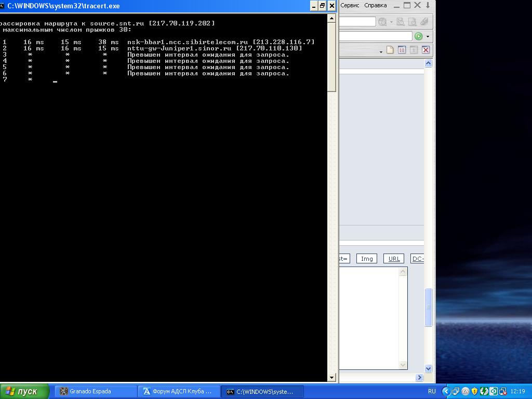The image size is (532, 399).
Task: Click the browser vertical scrollbar thumb
Action: 429,307
